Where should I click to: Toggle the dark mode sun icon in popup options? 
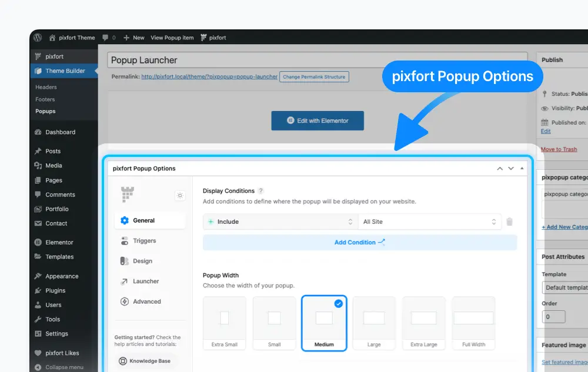(x=180, y=195)
